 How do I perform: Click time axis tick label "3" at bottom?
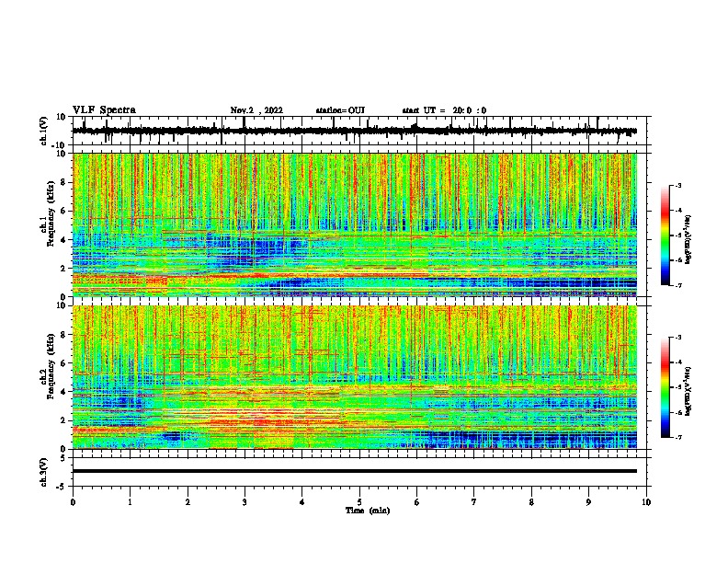(245, 502)
